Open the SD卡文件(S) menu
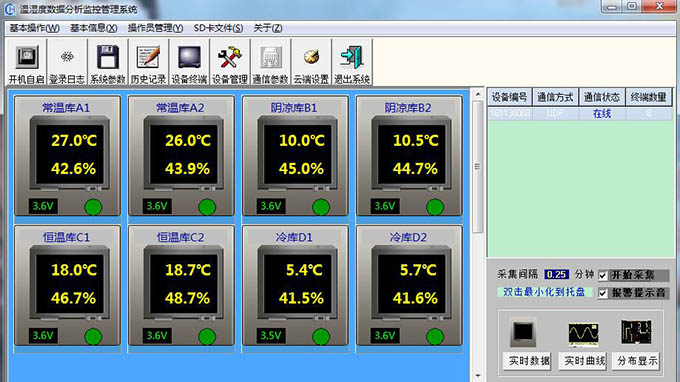 (218, 28)
